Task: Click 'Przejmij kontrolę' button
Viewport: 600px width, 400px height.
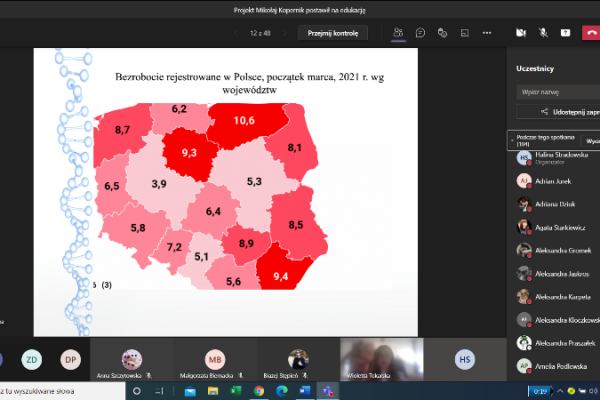Action: (333, 32)
